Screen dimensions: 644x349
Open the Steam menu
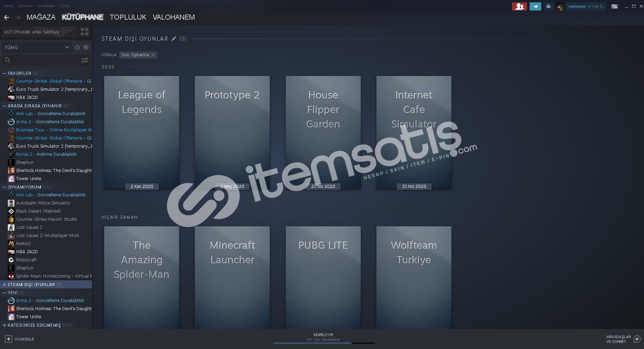click(x=8, y=6)
